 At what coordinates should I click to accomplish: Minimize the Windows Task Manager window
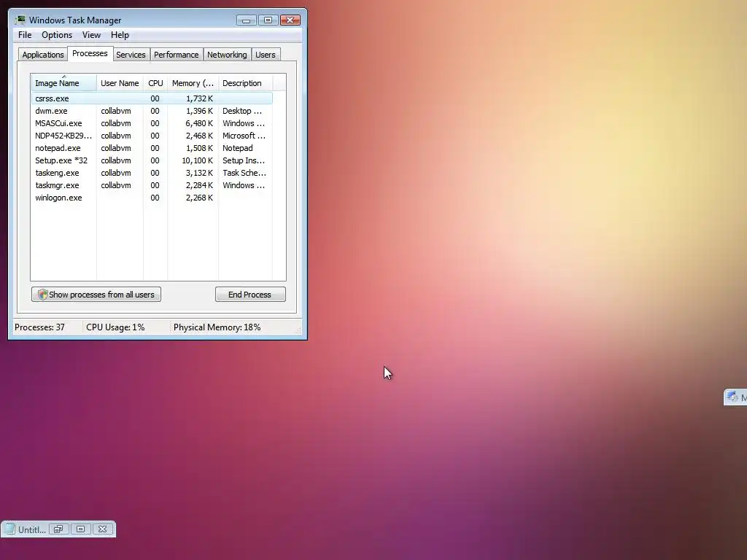tap(247, 20)
